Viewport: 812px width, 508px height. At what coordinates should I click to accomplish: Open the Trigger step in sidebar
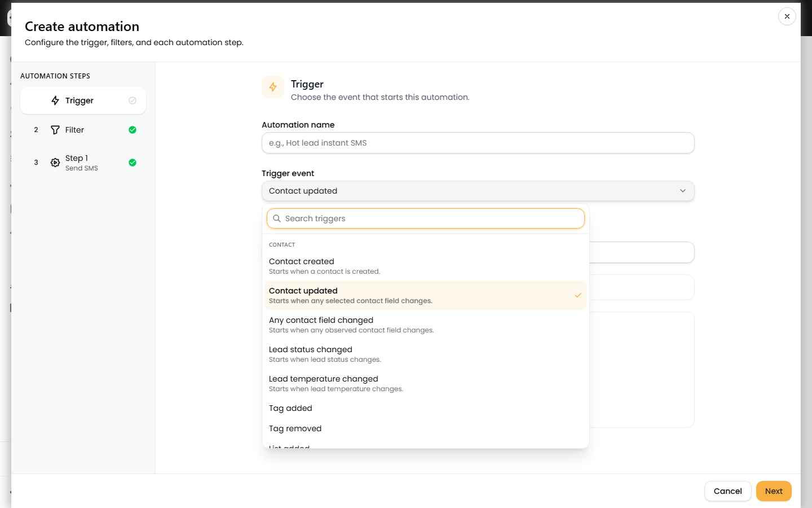[x=83, y=100]
